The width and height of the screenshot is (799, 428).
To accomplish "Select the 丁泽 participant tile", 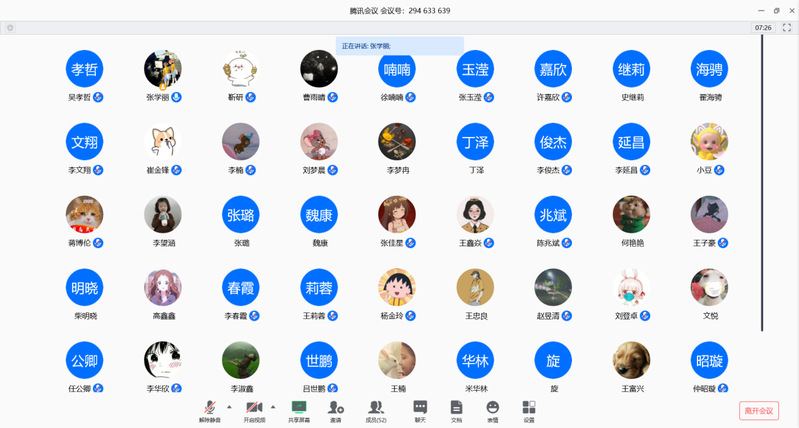I will click(475, 142).
